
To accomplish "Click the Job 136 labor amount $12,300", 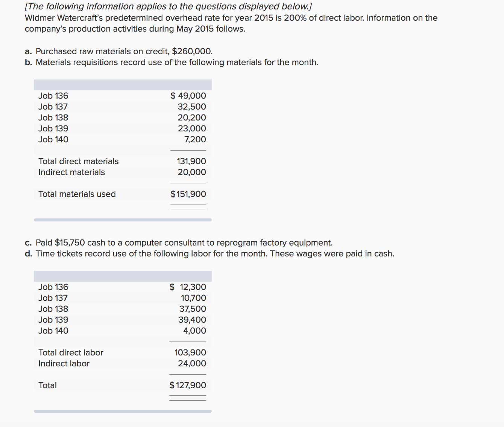I will pyautogui.click(x=188, y=287).
